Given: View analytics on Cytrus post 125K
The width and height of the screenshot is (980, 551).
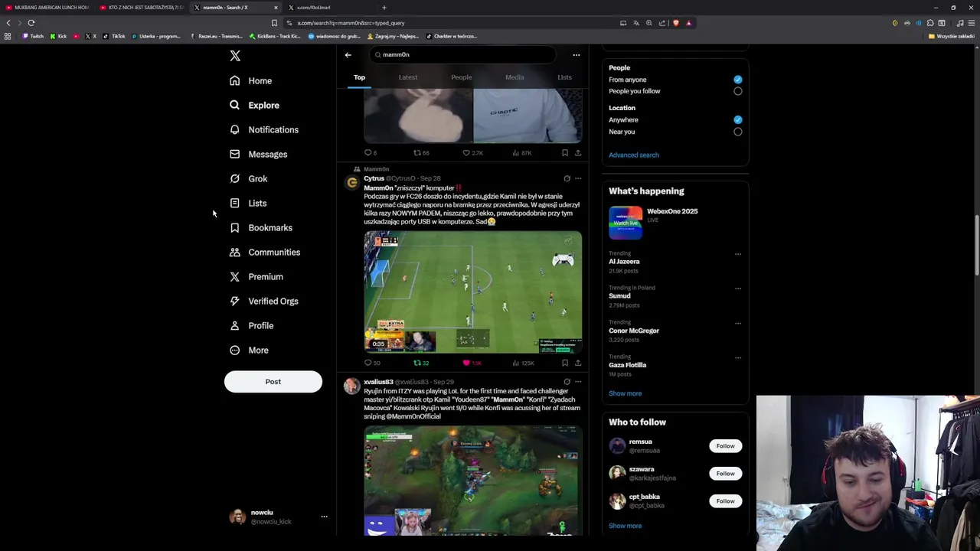Looking at the screenshot, I should tap(523, 363).
